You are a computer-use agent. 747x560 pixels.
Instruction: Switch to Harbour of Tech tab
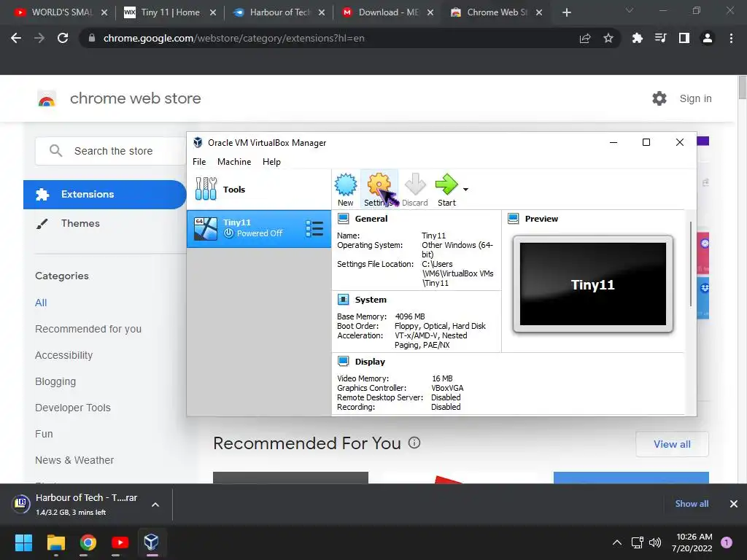(x=278, y=12)
